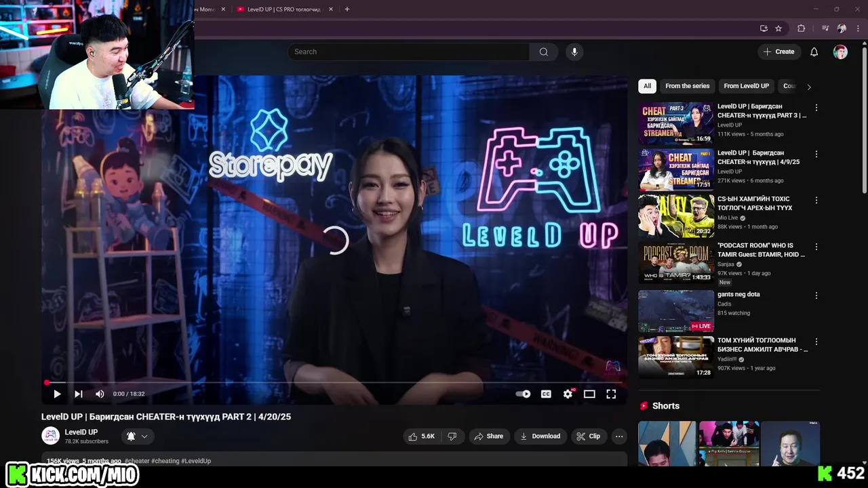Screen dimensions: 868x488
Task: Enter fullscreen mode
Action: click(611, 394)
